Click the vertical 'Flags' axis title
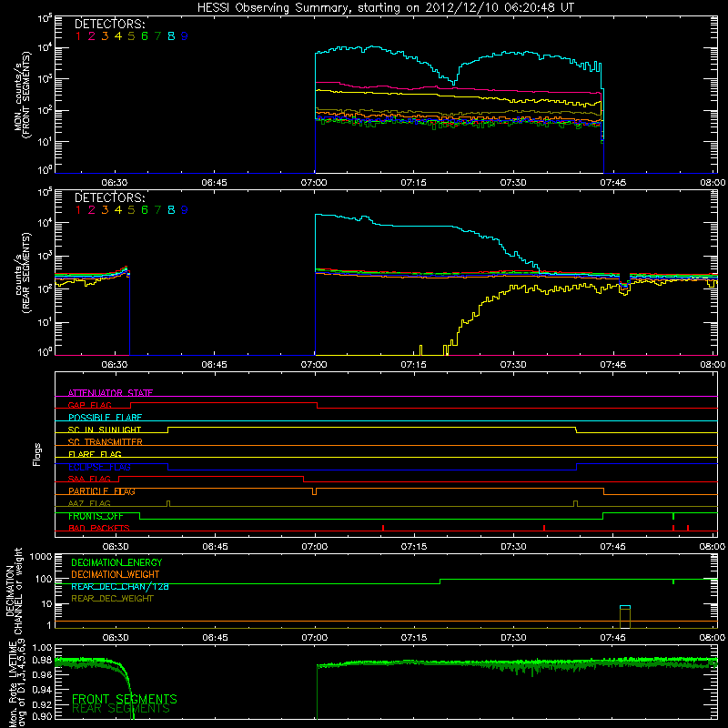The height and width of the screenshot is (728, 728). click(x=37, y=454)
